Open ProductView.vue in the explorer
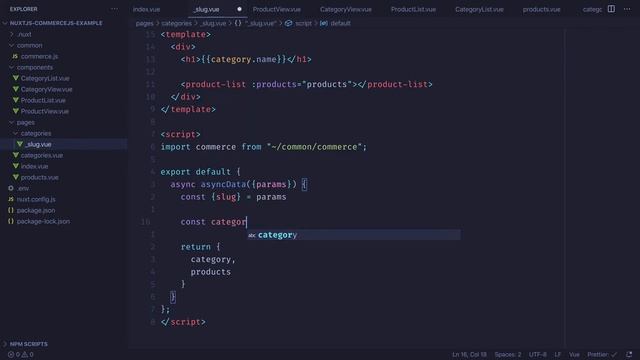 [x=44, y=111]
